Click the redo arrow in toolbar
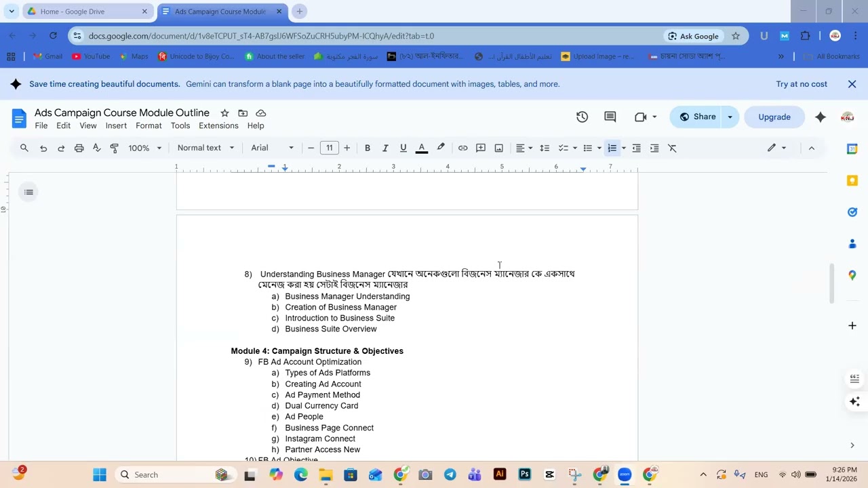Viewport: 868px width, 488px height. pyautogui.click(x=61, y=148)
